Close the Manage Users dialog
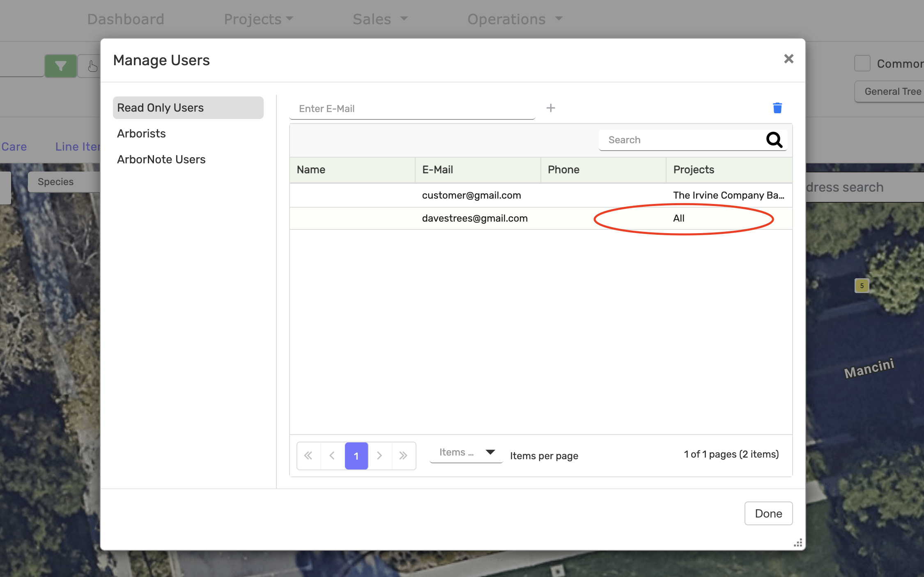The height and width of the screenshot is (577, 924). [x=788, y=59]
